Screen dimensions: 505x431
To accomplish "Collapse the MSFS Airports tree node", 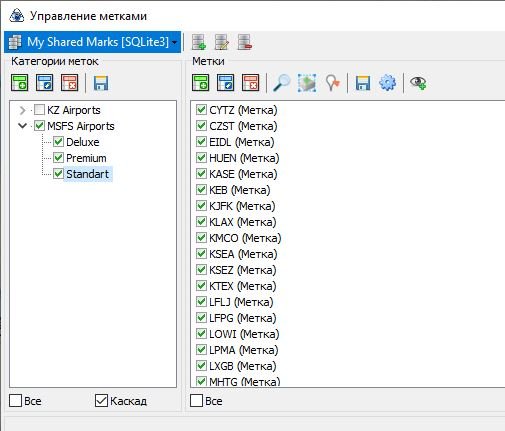I will tap(22, 126).
